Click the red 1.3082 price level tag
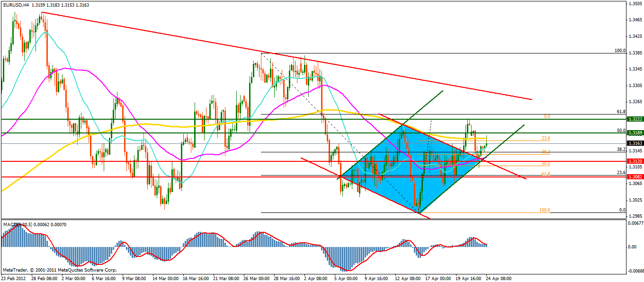 (634, 176)
